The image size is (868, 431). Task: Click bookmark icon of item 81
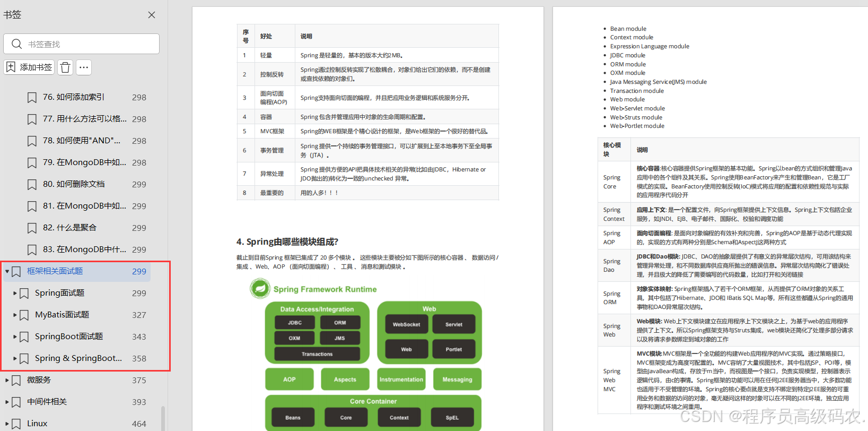click(x=32, y=206)
